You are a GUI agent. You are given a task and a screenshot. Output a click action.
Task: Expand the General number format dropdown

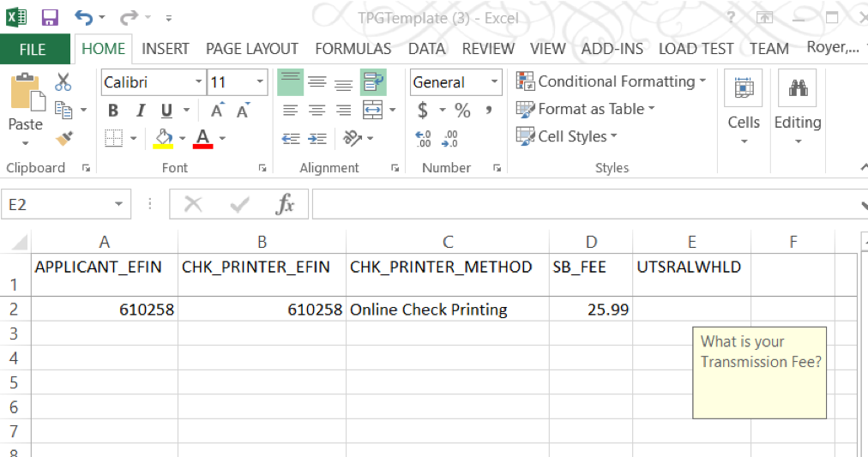point(494,82)
